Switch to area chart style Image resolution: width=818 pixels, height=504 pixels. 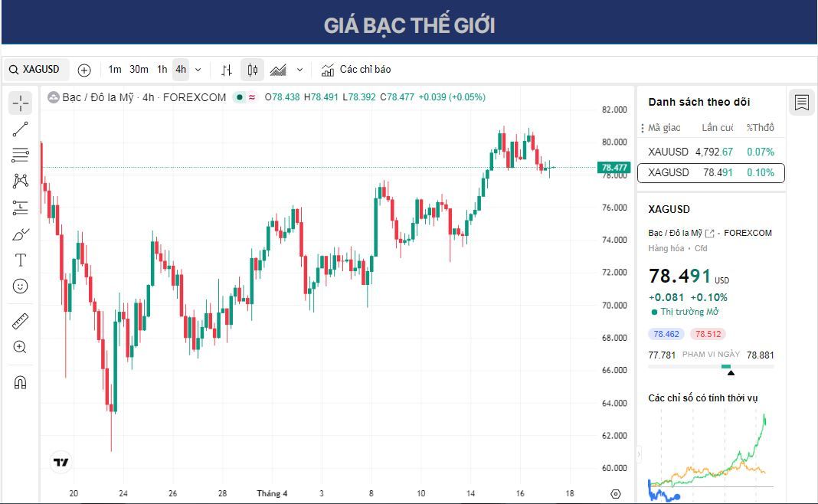coord(278,70)
